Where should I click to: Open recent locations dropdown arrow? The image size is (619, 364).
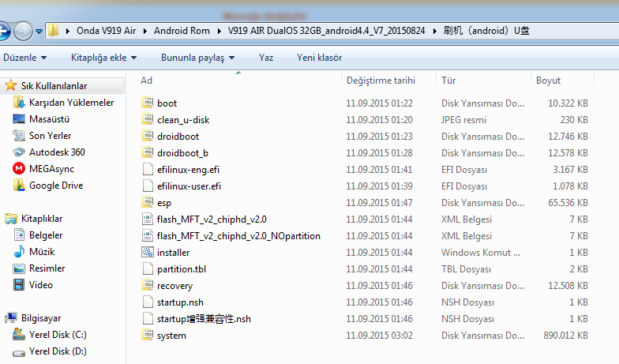click(x=39, y=32)
